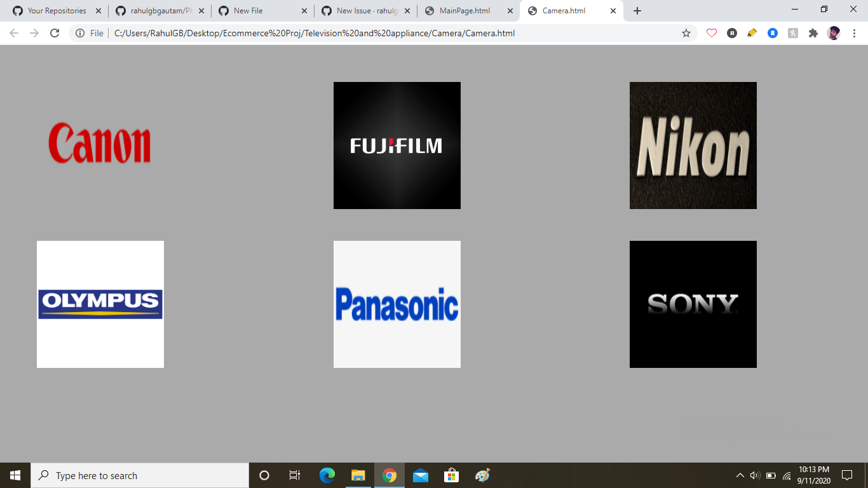
Task: Select the Nikon brand image
Action: [x=693, y=146]
